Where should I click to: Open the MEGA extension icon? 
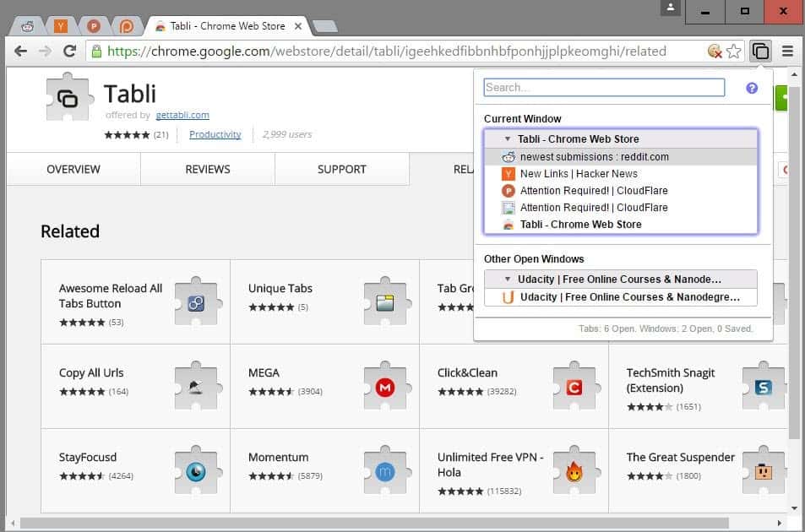384,387
